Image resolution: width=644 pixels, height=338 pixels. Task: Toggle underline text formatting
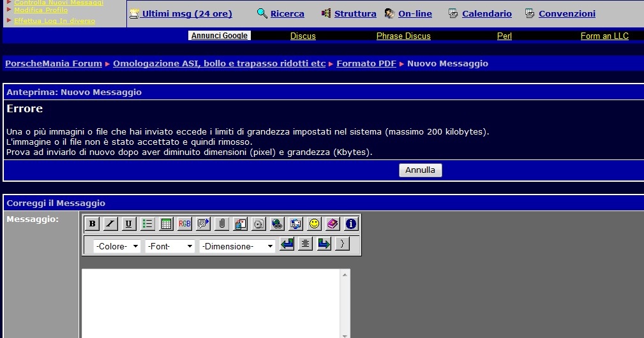tap(129, 224)
